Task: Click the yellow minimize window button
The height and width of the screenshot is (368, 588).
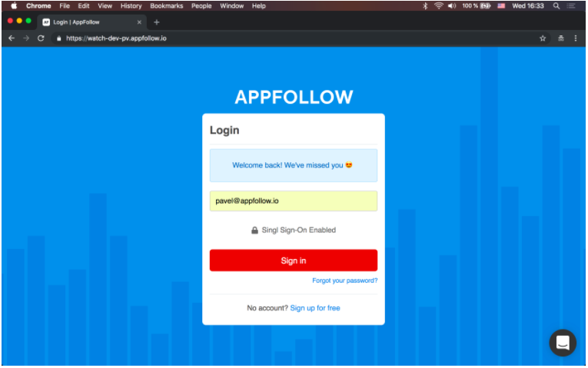Action: [19, 21]
